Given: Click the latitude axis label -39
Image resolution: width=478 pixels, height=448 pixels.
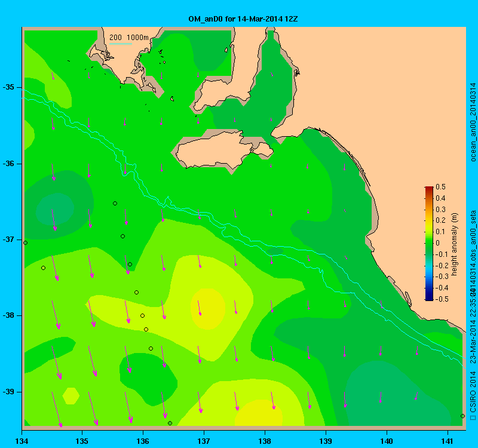Looking at the screenshot, I should [x=9, y=392].
